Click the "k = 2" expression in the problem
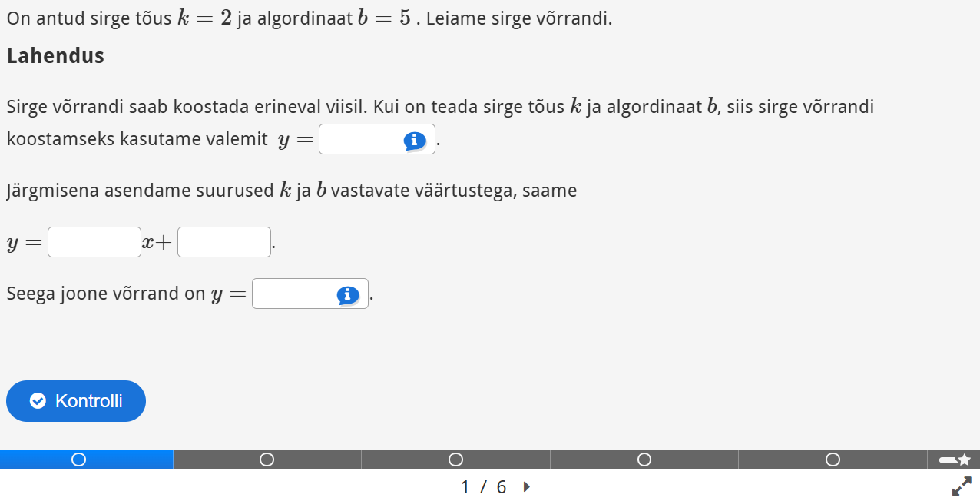 (204, 18)
